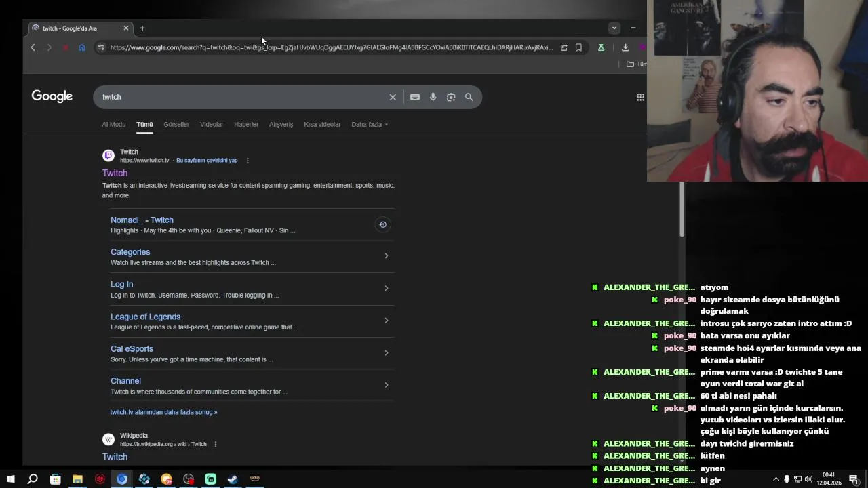Open the 'Nomadi_ - Twitch' sitelink
This screenshot has width=868, height=488.
(x=142, y=220)
